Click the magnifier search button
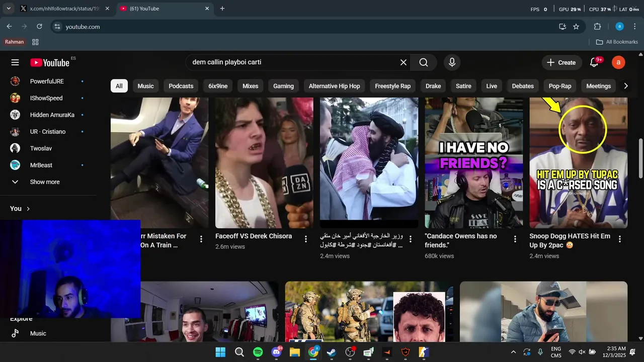The image size is (644, 362). pos(424,62)
